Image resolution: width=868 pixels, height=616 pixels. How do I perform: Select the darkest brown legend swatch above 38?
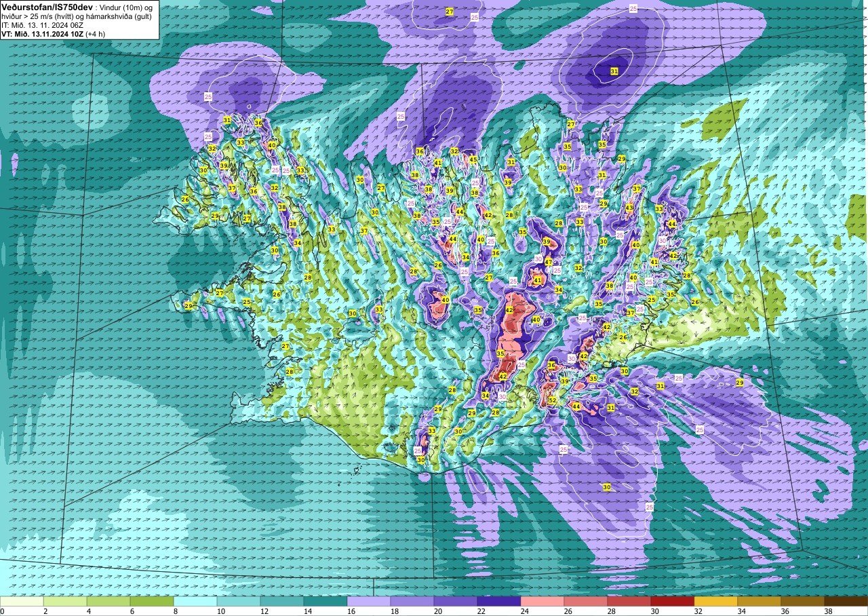tap(846, 601)
